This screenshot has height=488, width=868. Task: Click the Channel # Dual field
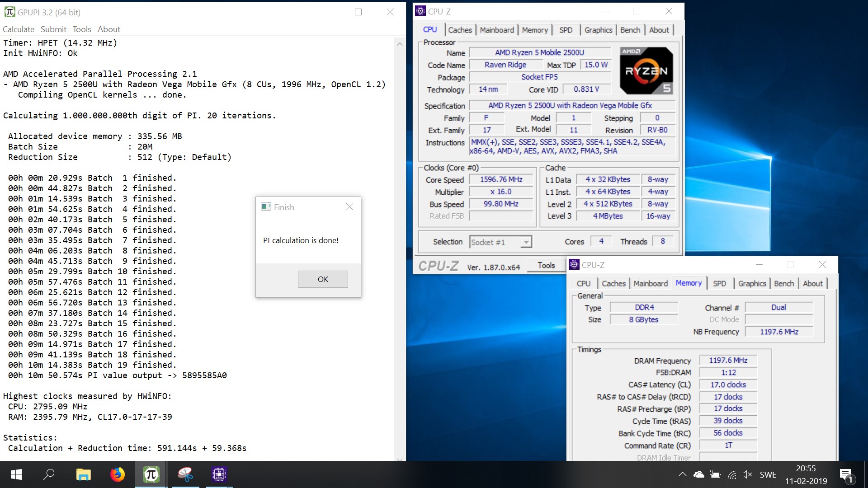tap(778, 307)
